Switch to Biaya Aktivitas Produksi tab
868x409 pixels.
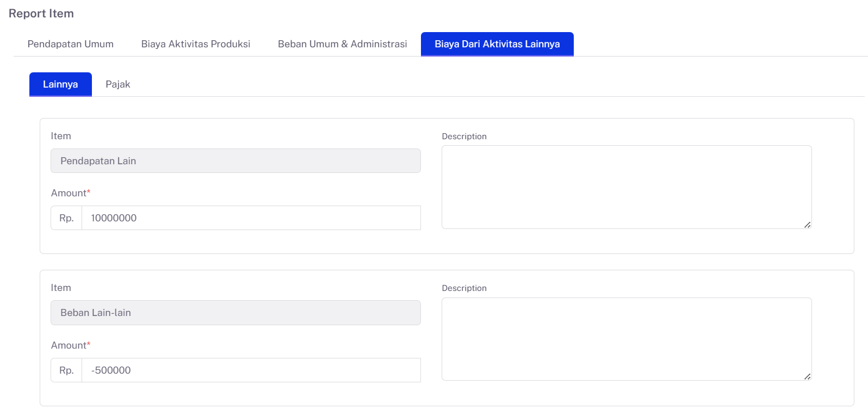196,44
